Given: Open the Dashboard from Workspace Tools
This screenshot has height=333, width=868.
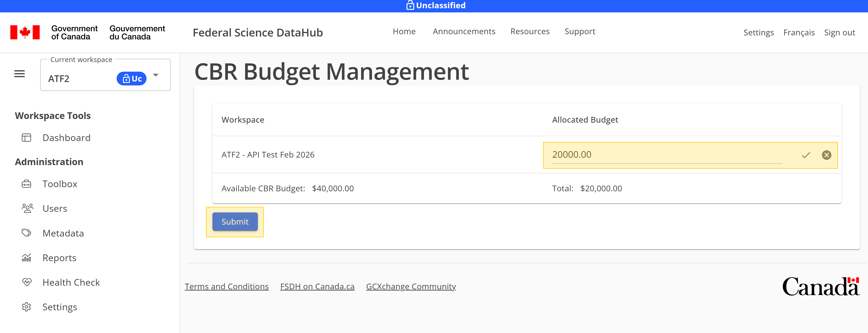Looking at the screenshot, I should pos(66,138).
